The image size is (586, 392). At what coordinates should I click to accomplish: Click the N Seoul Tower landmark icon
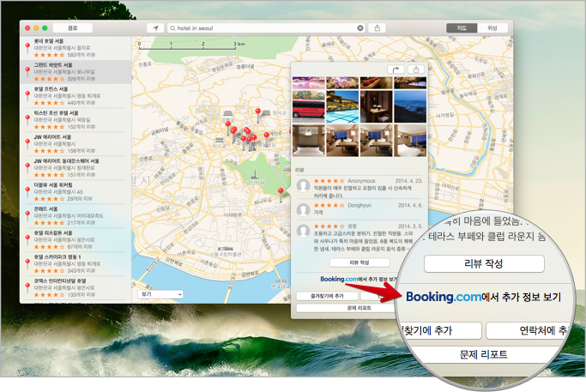(x=255, y=175)
